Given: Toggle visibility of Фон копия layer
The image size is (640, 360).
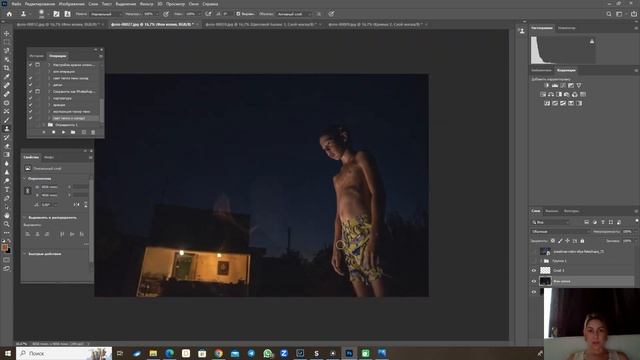Looking at the screenshot, I should click(533, 281).
